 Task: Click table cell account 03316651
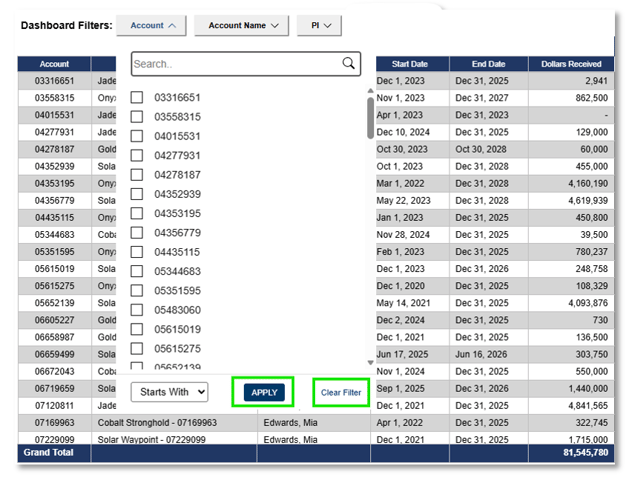(54, 81)
